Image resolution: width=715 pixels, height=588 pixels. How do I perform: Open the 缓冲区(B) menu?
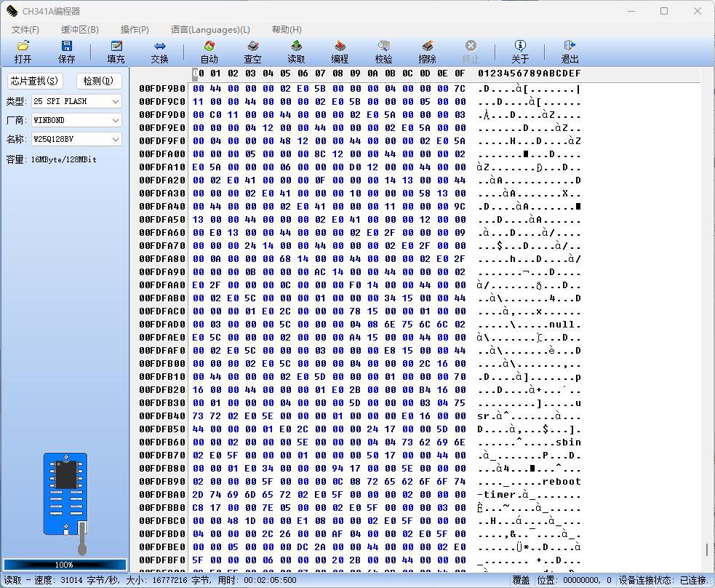coord(80,30)
